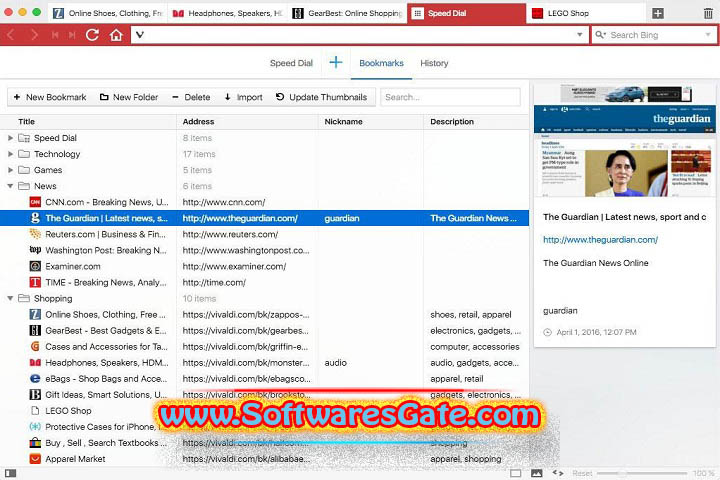Switch to GearBest Online Shopping tab
Image resolution: width=720 pixels, height=480 pixels.
(x=348, y=13)
